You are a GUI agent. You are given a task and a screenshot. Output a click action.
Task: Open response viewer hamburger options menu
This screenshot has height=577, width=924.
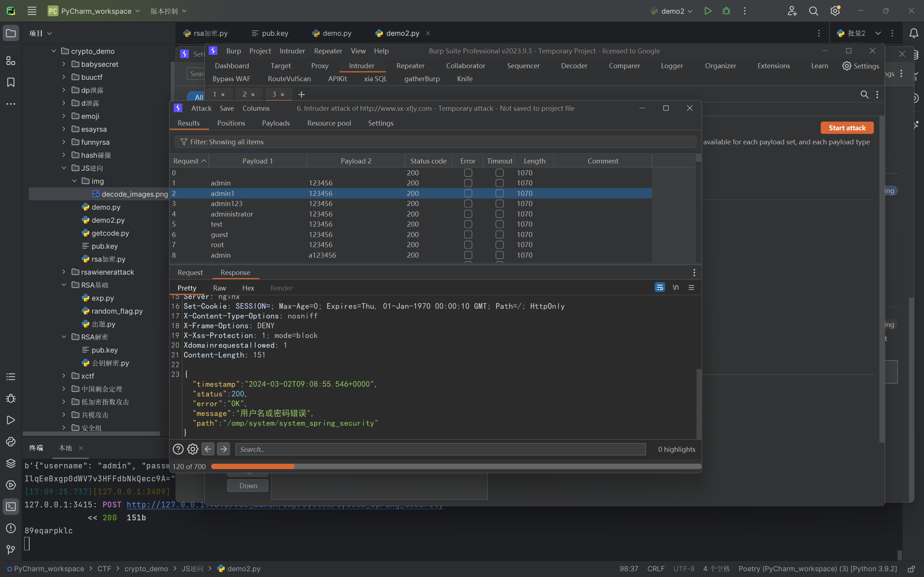click(691, 287)
